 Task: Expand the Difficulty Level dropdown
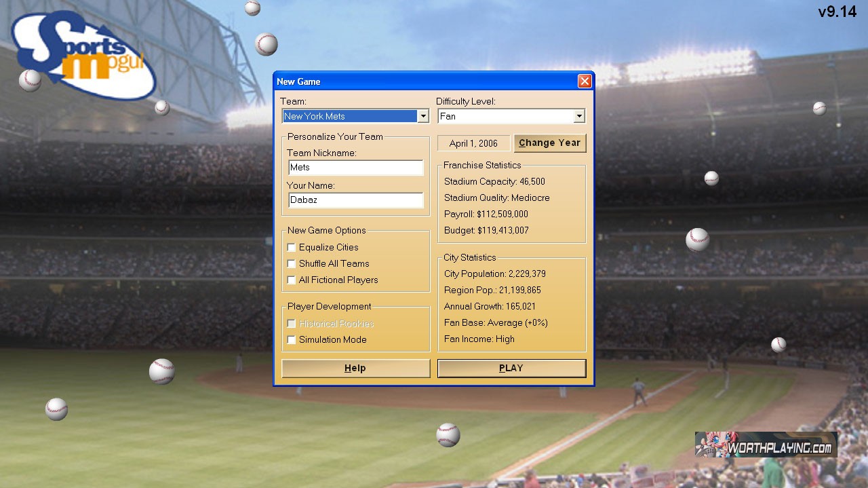click(x=579, y=117)
